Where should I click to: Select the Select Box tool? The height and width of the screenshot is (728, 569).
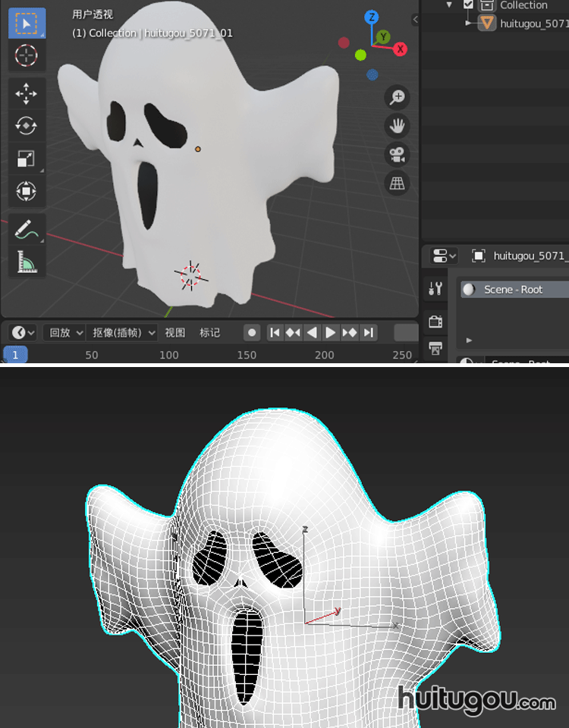click(27, 24)
